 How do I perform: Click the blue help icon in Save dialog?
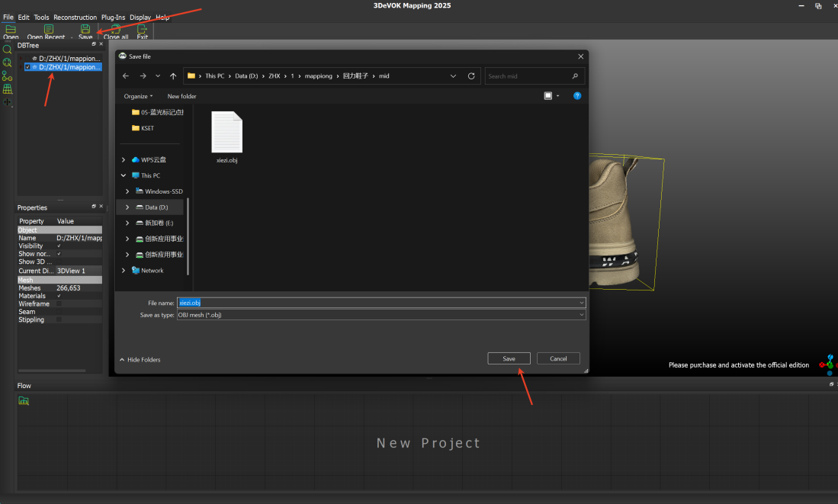tap(577, 96)
